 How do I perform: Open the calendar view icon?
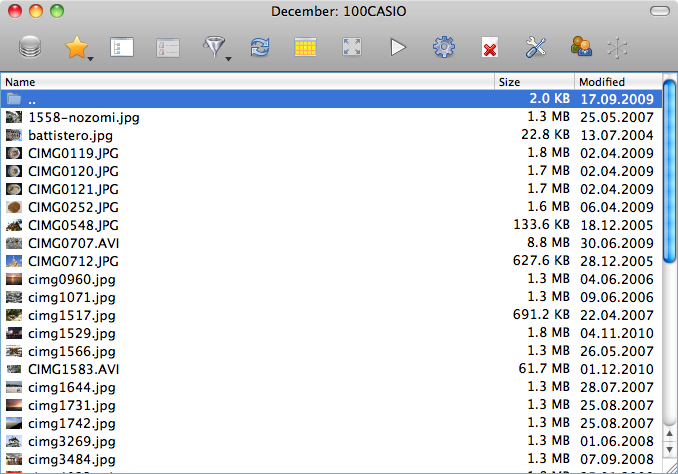(x=306, y=47)
